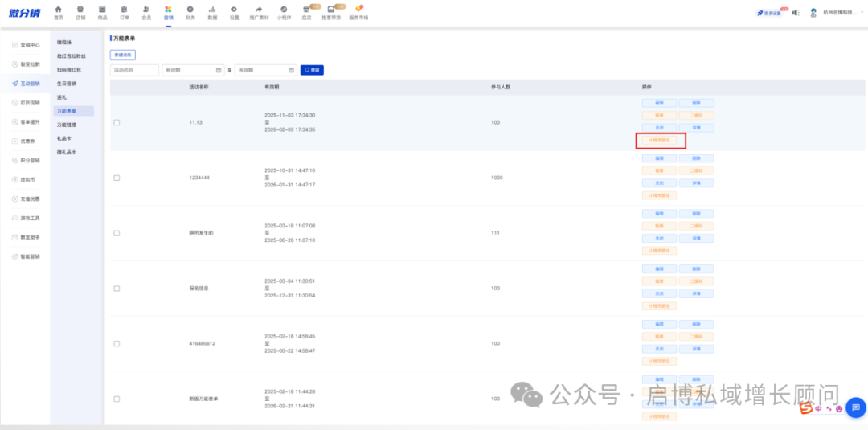Click the 活动名称 search input field
The image size is (868, 430).
click(x=134, y=70)
